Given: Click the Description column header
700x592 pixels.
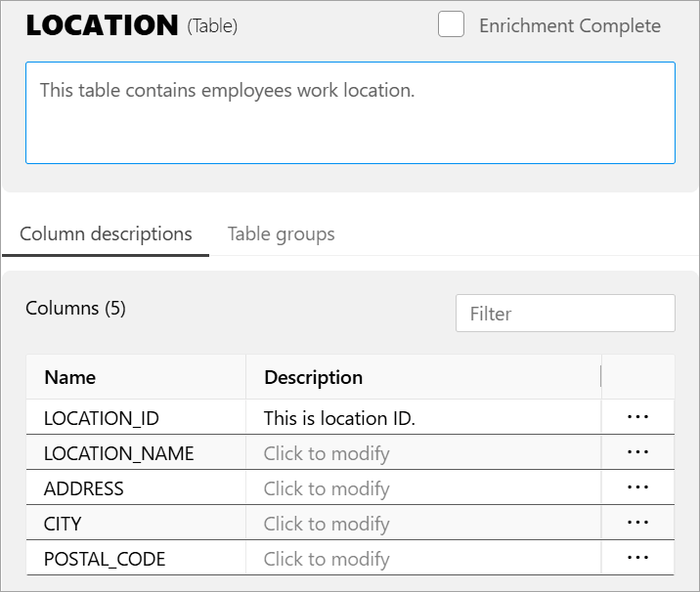Looking at the screenshot, I should click(314, 377).
